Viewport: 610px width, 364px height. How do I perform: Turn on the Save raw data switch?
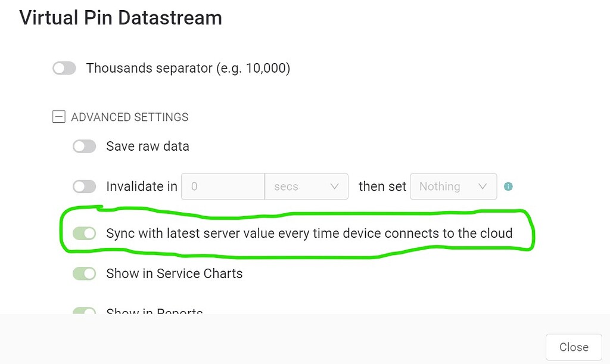[x=84, y=147]
